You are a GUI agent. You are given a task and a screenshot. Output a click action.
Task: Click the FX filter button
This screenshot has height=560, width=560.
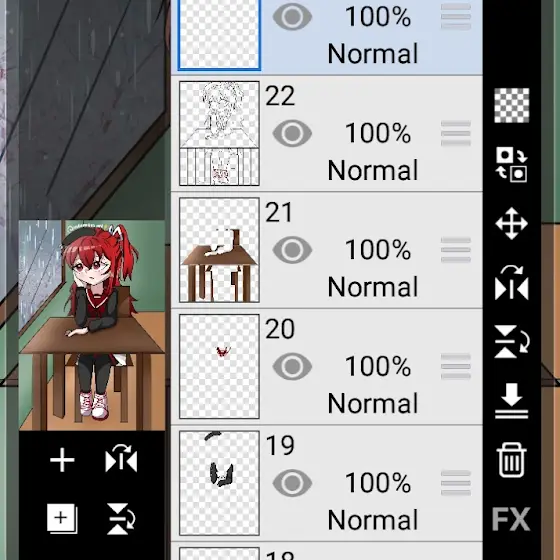pos(511,519)
